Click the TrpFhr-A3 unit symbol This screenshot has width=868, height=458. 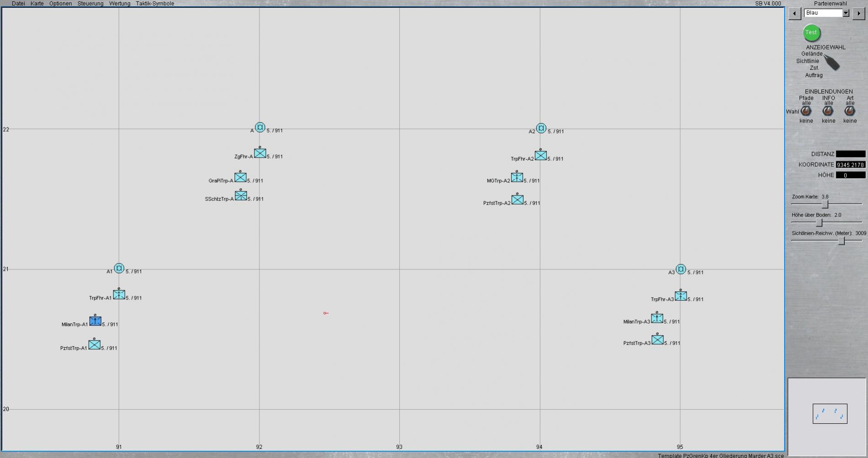point(681,296)
